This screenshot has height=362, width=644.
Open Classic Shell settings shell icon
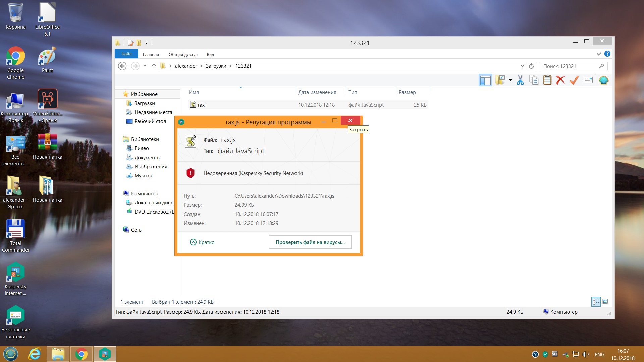pos(603,80)
